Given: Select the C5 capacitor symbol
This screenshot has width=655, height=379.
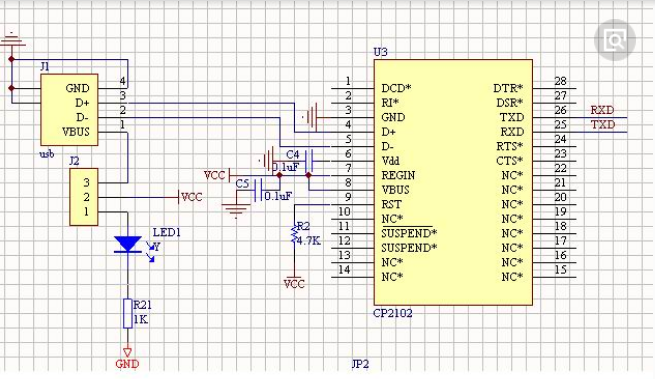Looking at the screenshot, I should point(258,190).
